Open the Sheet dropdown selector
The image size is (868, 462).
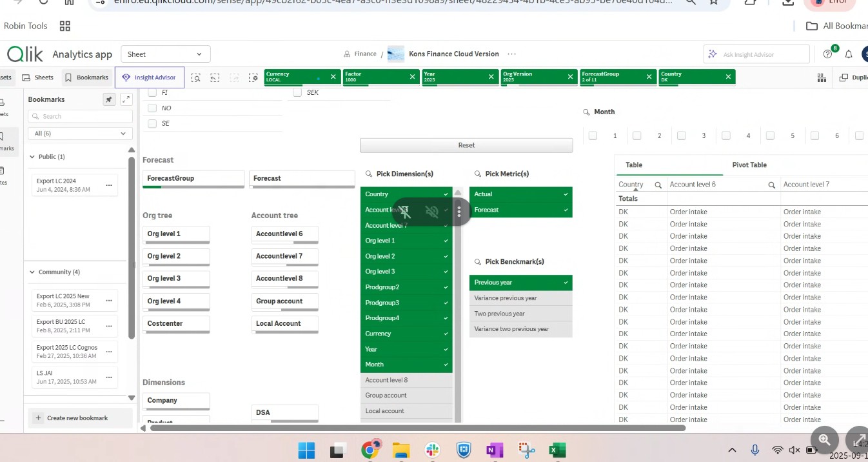coord(166,54)
